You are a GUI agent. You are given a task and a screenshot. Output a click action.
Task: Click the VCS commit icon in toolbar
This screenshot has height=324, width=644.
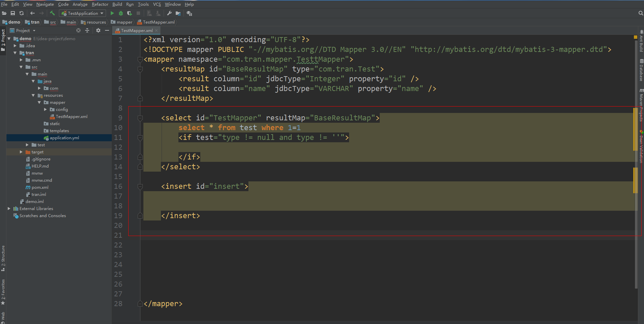coord(158,13)
